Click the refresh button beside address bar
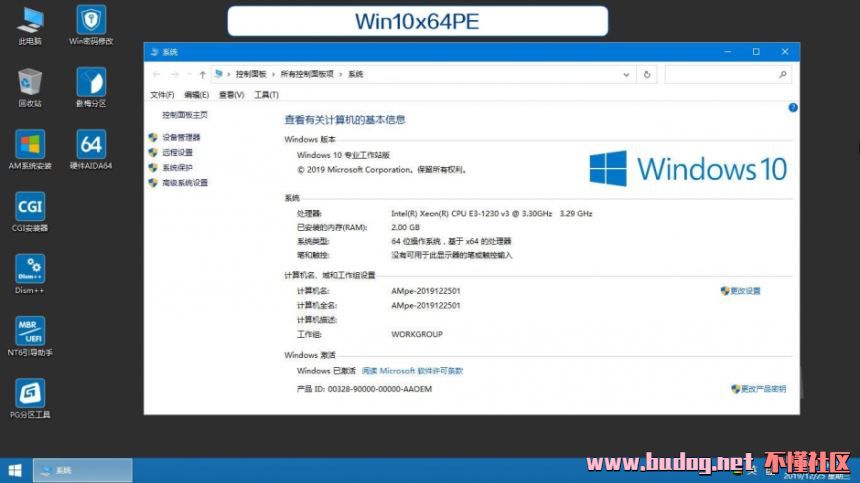This screenshot has width=860, height=483. point(647,74)
